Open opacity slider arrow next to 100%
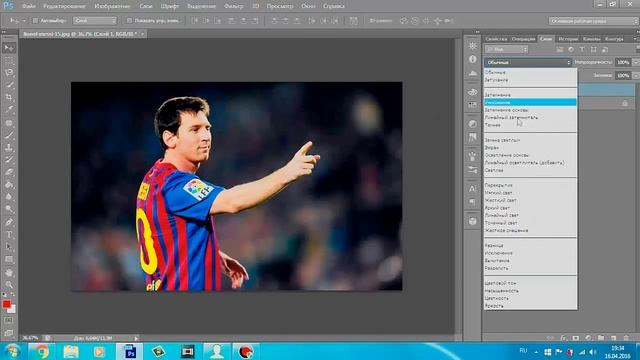 (x=636, y=62)
